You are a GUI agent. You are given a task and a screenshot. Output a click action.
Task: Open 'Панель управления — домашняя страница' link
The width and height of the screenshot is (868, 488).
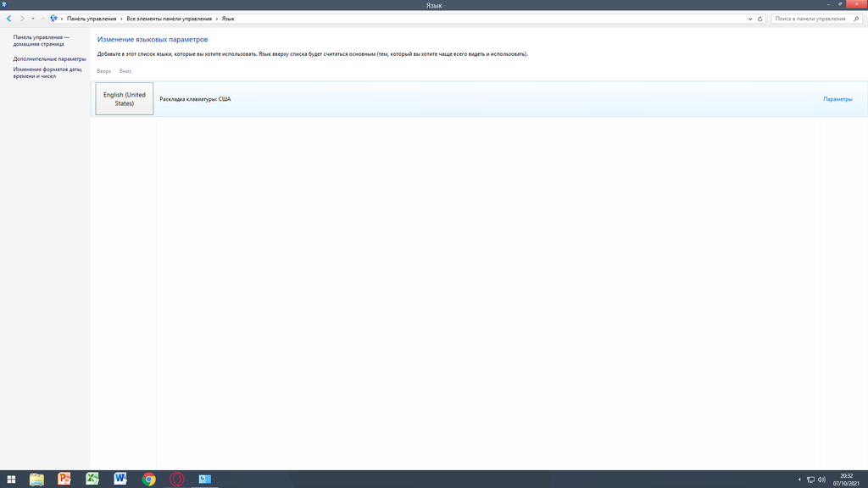coord(42,41)
